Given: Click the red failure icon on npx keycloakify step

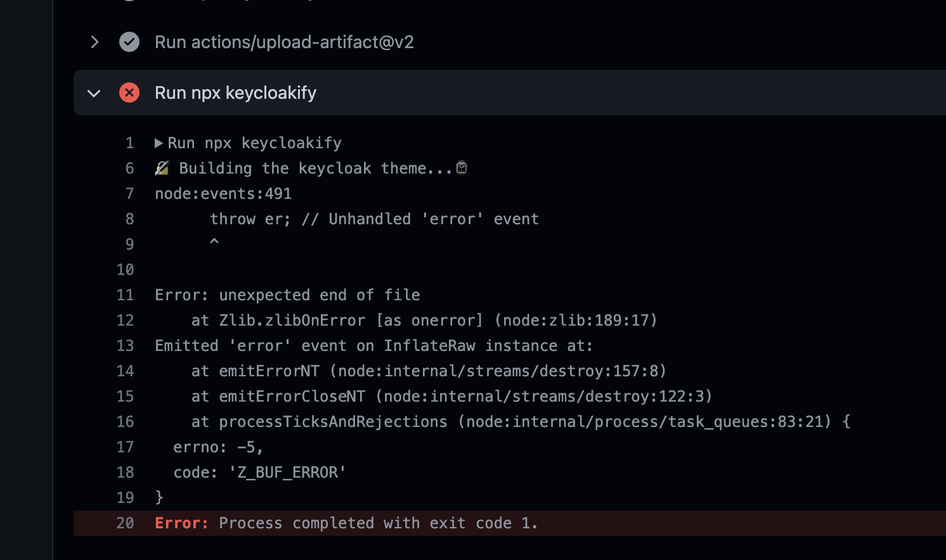Looking at the screenshot, I should pyautogui.click(x=129, y=92).
